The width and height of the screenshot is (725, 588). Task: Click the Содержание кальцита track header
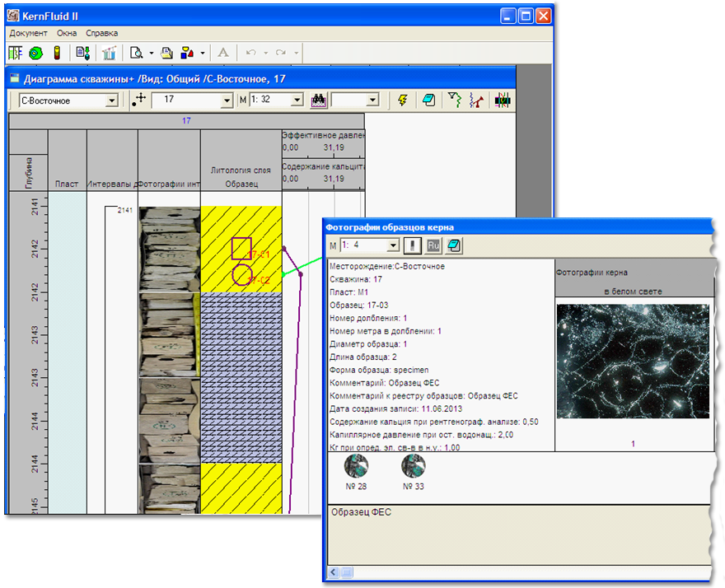point(323,173)
